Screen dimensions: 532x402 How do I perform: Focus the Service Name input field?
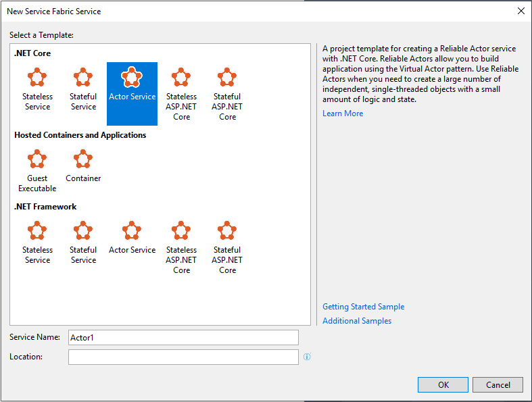click(x=183, y=338)
